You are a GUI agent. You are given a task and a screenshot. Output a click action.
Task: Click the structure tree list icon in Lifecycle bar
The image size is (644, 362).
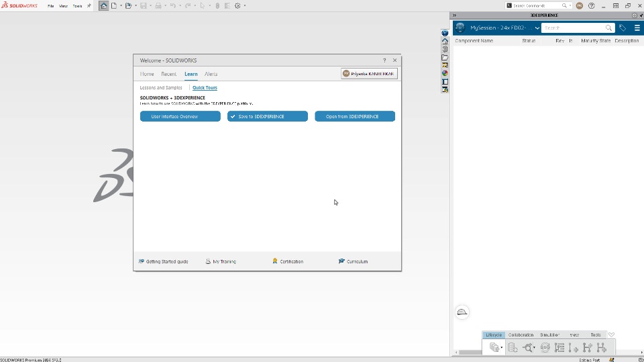559,348
